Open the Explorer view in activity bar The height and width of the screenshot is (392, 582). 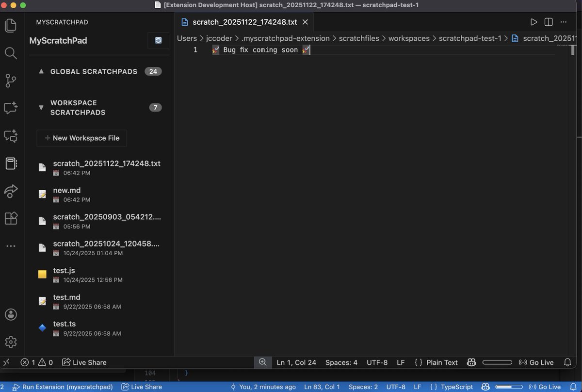pyautogui.click(x=11, y=25)
